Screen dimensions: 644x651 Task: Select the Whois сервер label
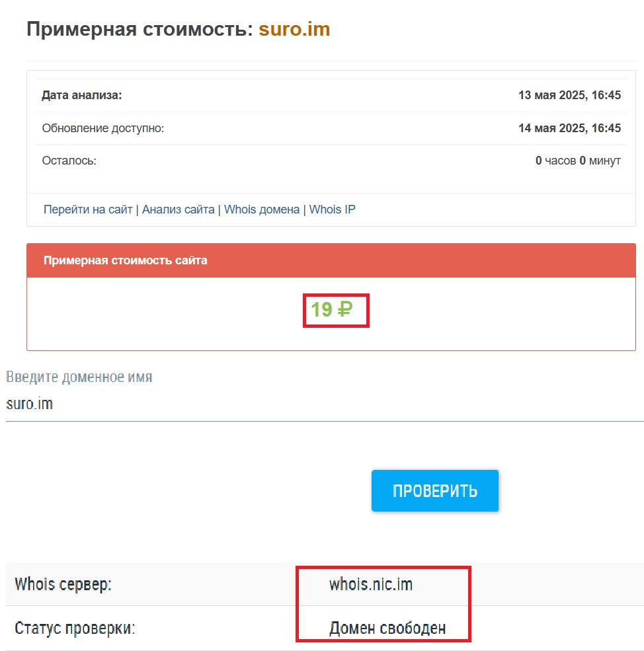[x=63, y=584]
